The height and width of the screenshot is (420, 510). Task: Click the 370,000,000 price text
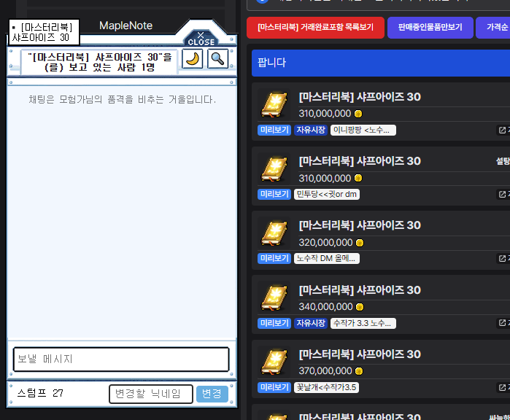(325, 371)
